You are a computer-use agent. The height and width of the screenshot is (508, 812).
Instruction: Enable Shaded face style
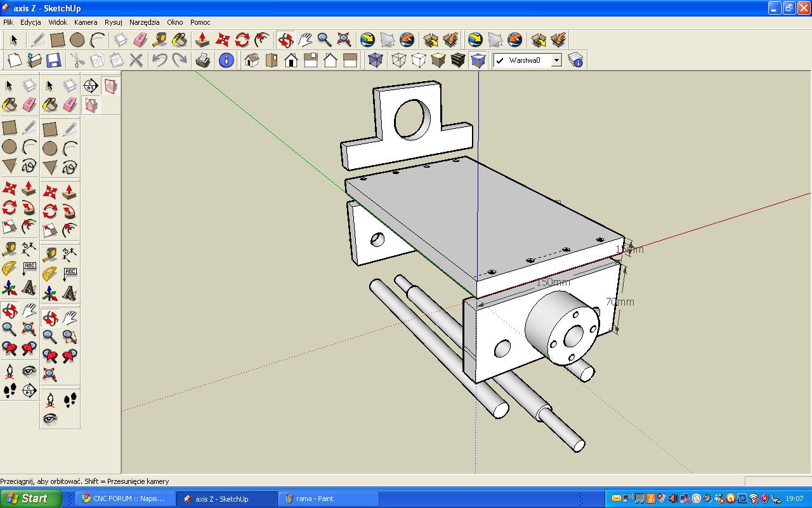[x=438, y=60]
